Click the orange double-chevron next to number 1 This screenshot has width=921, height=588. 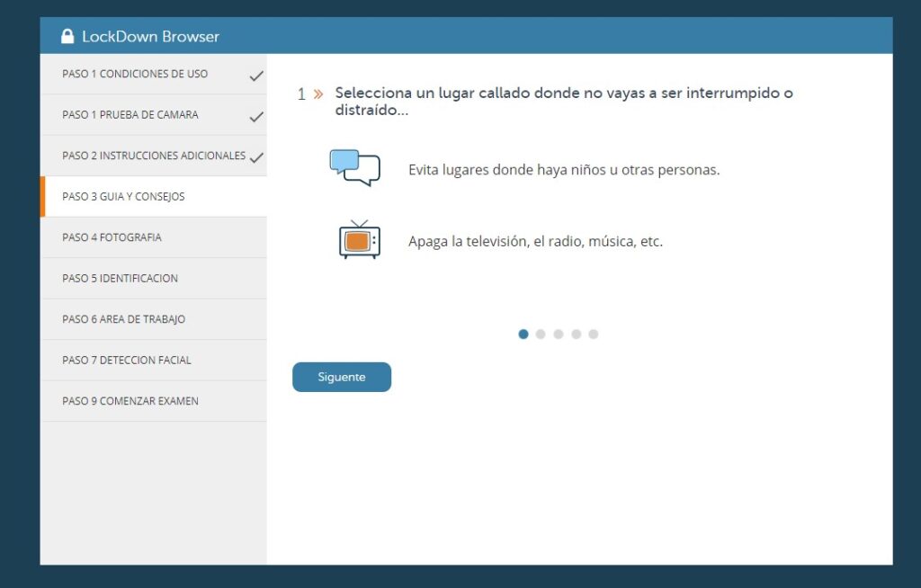click(x=317, y=94)
